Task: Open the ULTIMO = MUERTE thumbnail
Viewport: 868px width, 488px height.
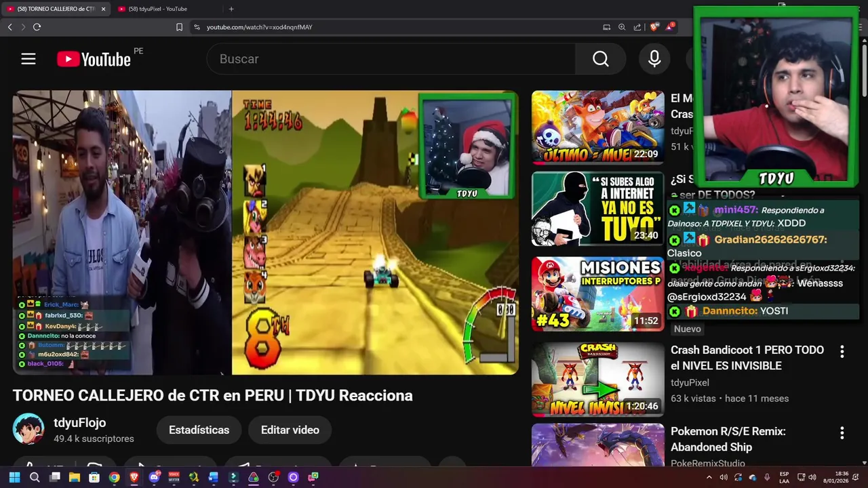Action: pyautogui.click(x=598, y=127)
